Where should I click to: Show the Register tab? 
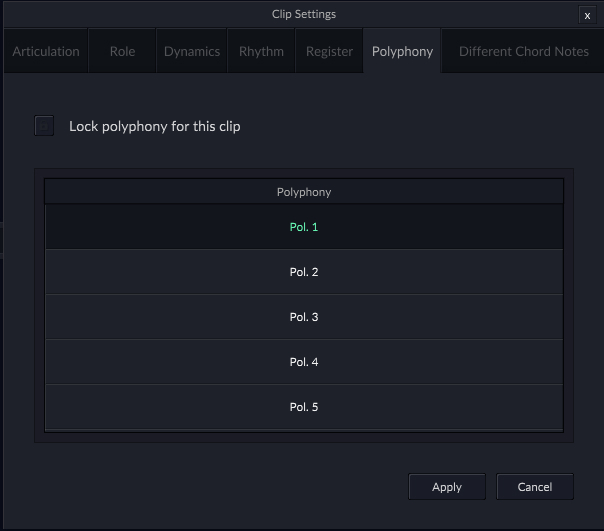click(x=329, y=52)
